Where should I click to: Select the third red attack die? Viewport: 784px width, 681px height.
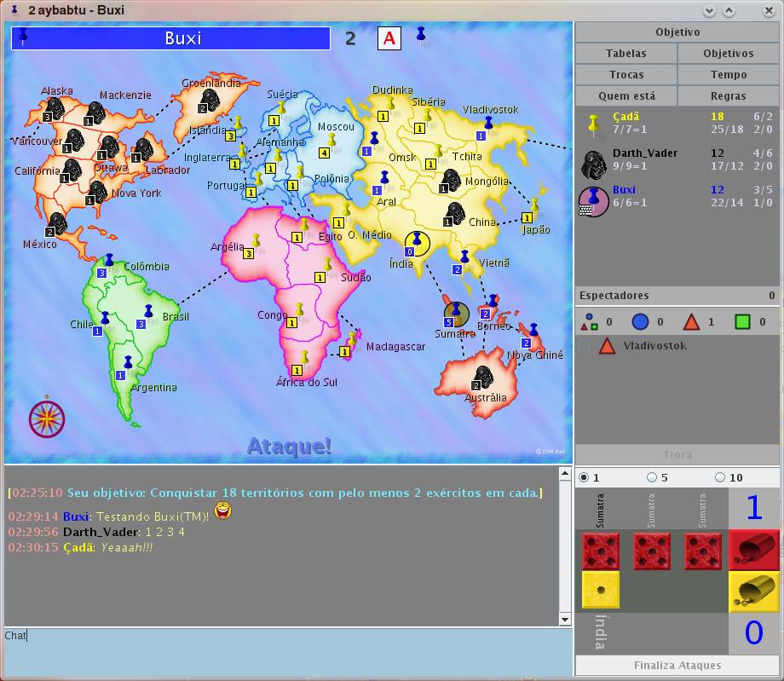tap(702, 551)
